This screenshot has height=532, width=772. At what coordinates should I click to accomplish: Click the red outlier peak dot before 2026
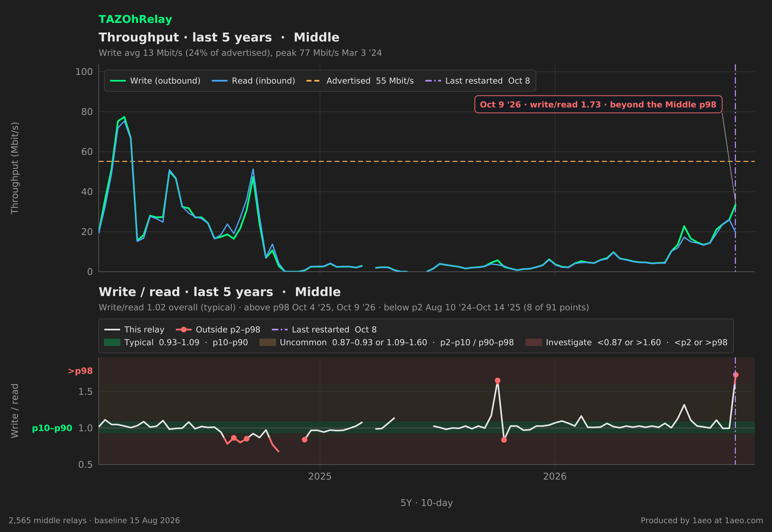(498, 380)
